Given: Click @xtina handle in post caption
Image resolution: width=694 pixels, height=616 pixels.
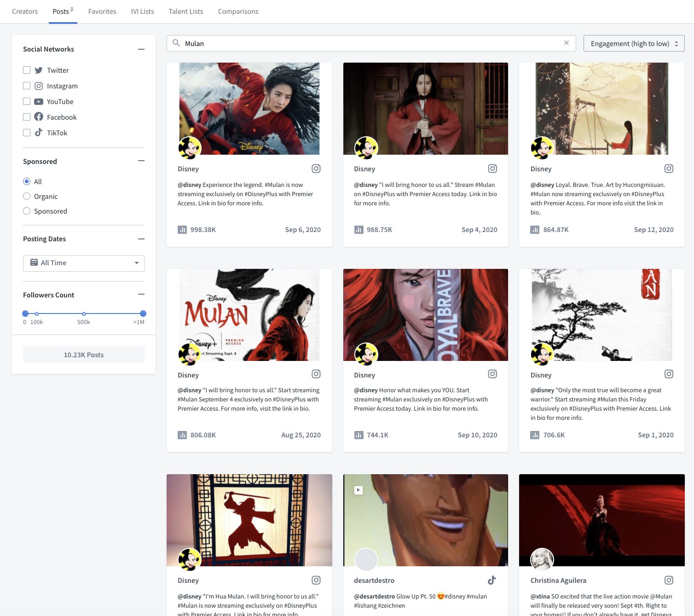Looking at the screenshot, I should pyautogui.click(x=540, y=596).
